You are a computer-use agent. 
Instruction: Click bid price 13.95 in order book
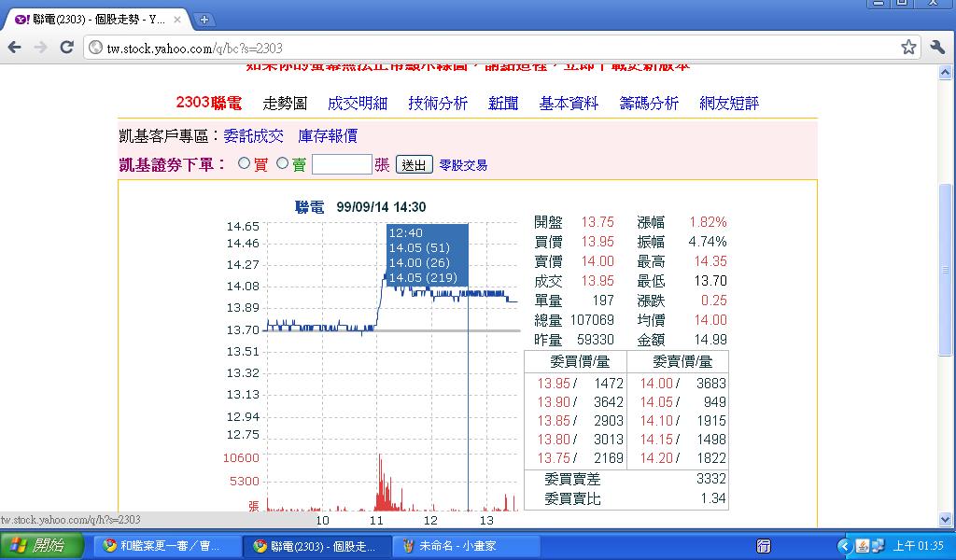point(554,384)
